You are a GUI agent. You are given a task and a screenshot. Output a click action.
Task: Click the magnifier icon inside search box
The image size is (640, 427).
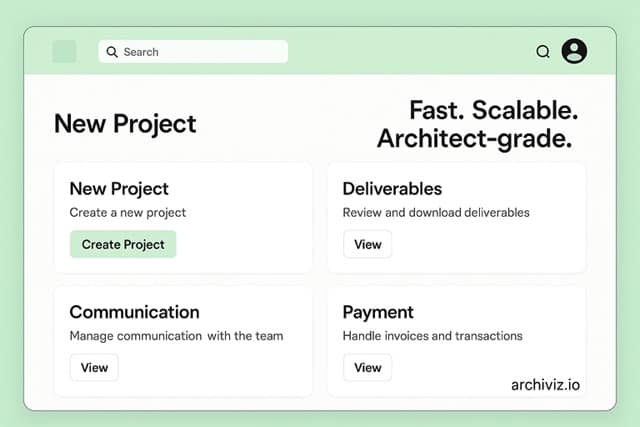coord(112,52)
